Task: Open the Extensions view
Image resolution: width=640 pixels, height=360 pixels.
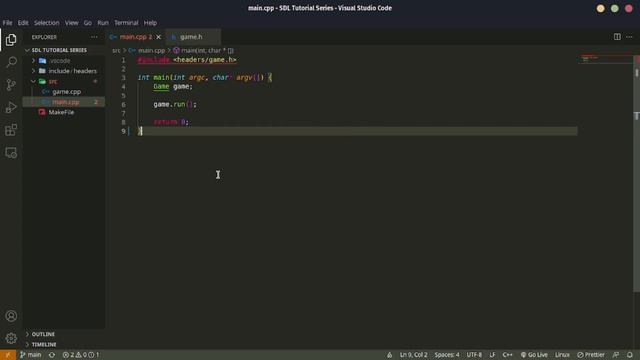Action: click(11, 130)
